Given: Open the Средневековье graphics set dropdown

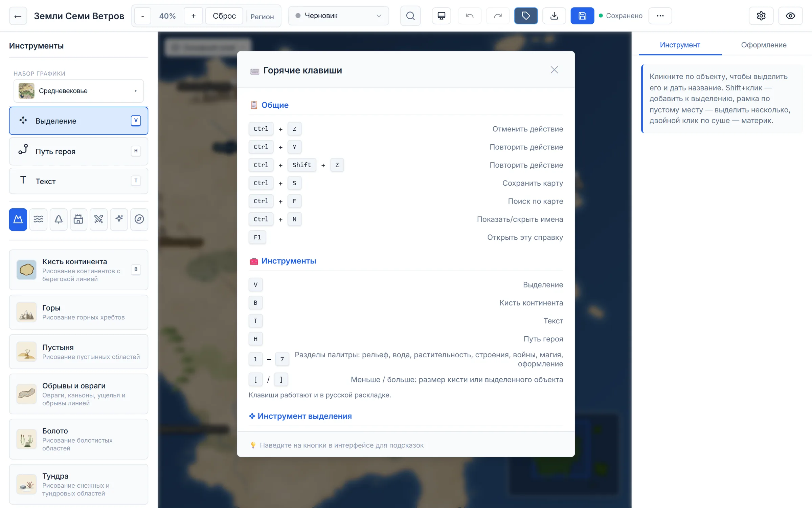Looking at the screenshot, I should 78,91.
